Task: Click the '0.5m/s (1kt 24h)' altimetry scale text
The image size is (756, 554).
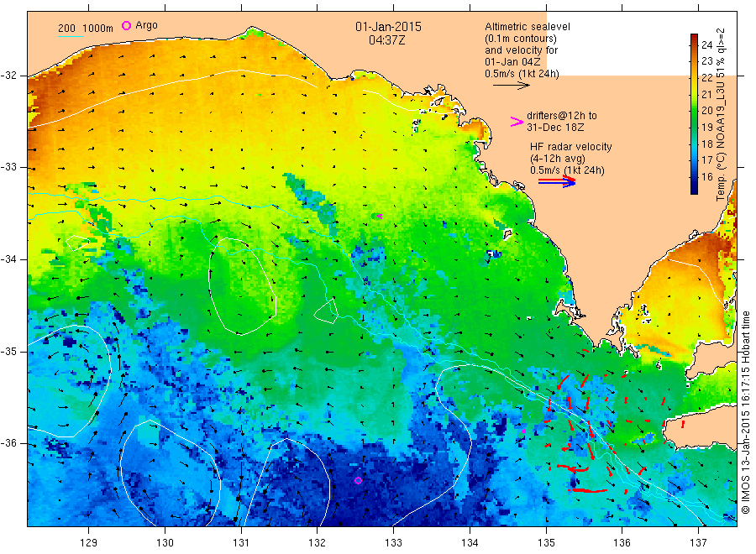Action: tap(522, 74)
